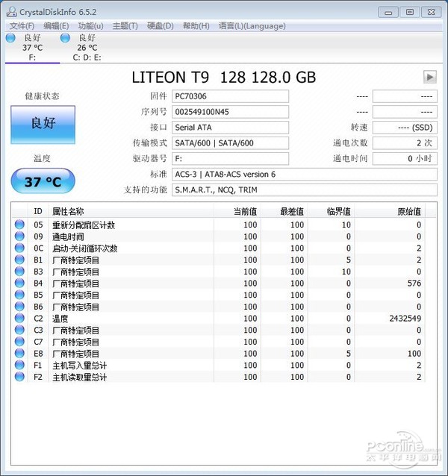This screenshot has width=448, height=476.
Task: Click the 原始值 column header
Action: click(x=390, y=211)
